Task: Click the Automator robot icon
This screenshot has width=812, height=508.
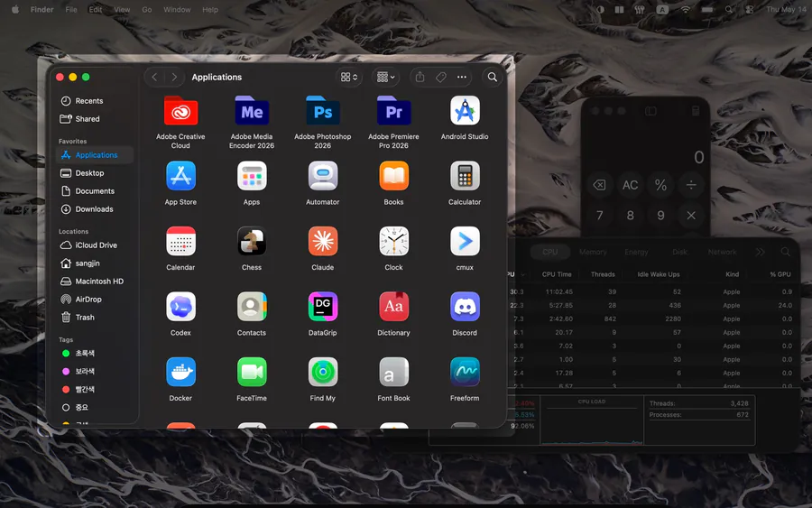Action: click(323, 176)
